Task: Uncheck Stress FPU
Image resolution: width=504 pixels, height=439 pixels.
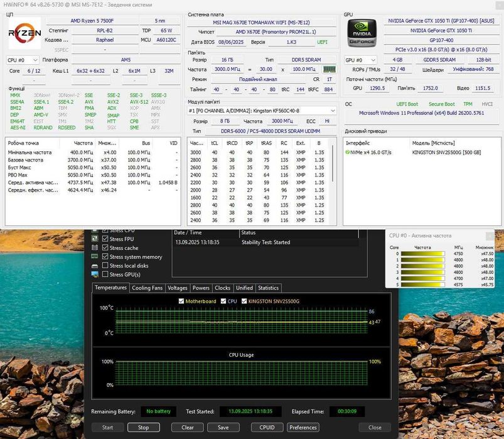Action: [105, 239]
